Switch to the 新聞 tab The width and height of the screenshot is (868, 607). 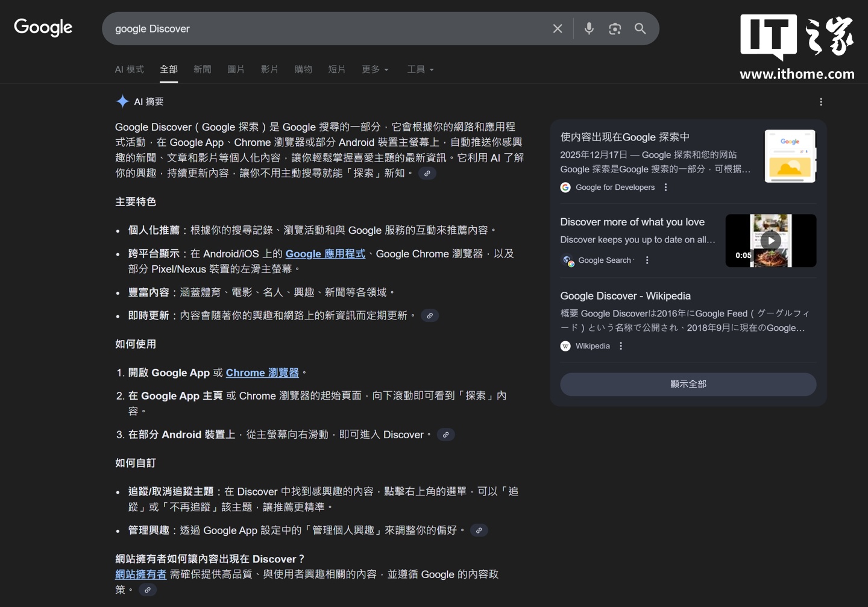point(202,69)
